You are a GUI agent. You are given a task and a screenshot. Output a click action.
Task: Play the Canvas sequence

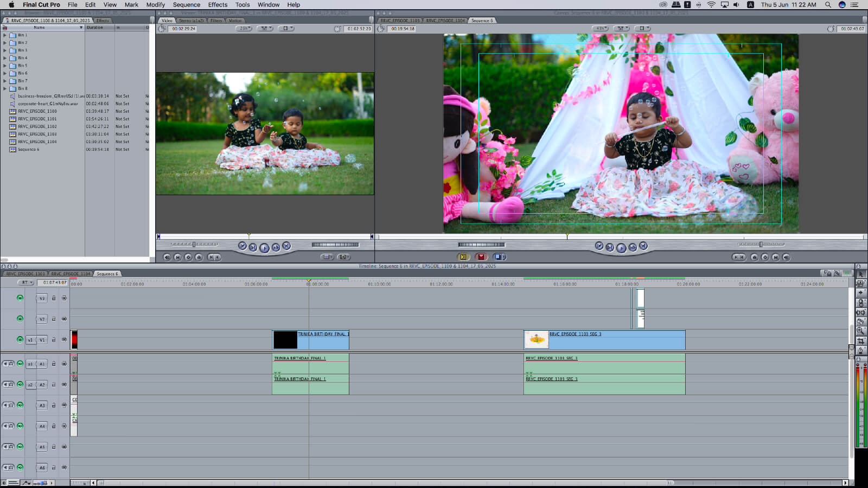tap(621, 248)
